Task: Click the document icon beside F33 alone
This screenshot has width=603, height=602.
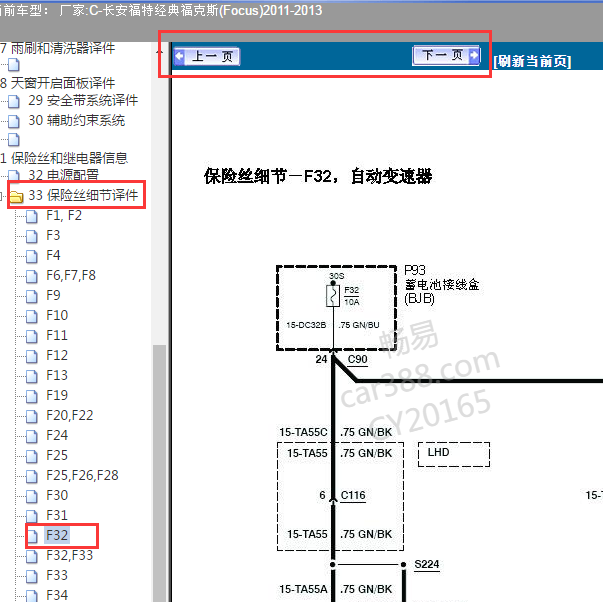Action: click(32, 576)
